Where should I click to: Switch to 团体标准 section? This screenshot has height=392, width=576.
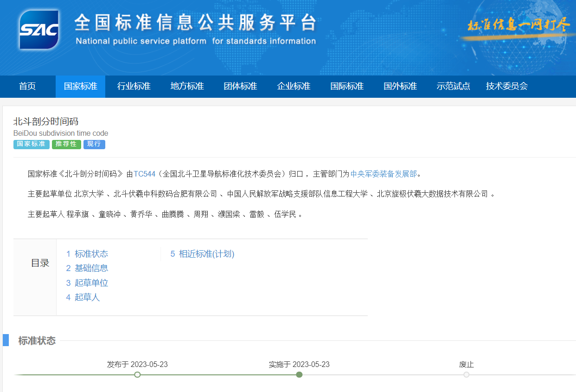240,86
